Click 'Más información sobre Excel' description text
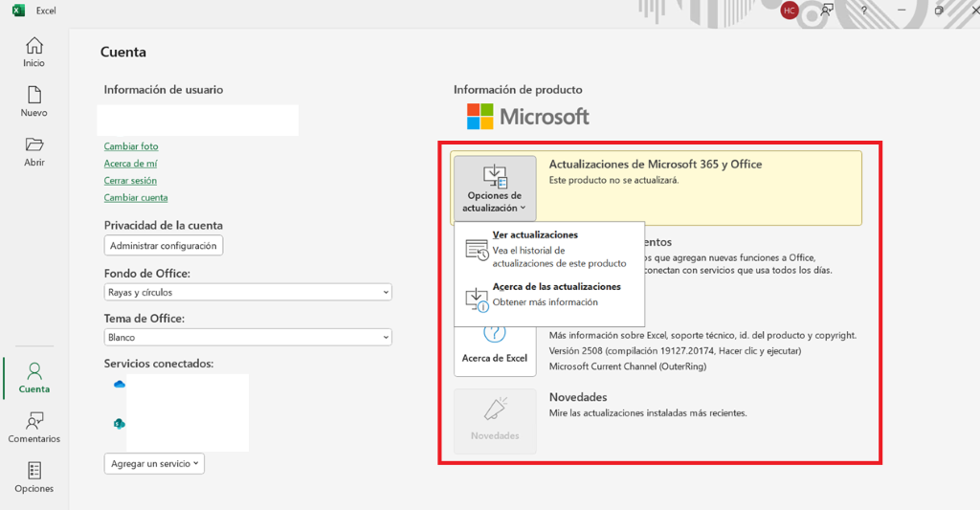 pos(702,335)
